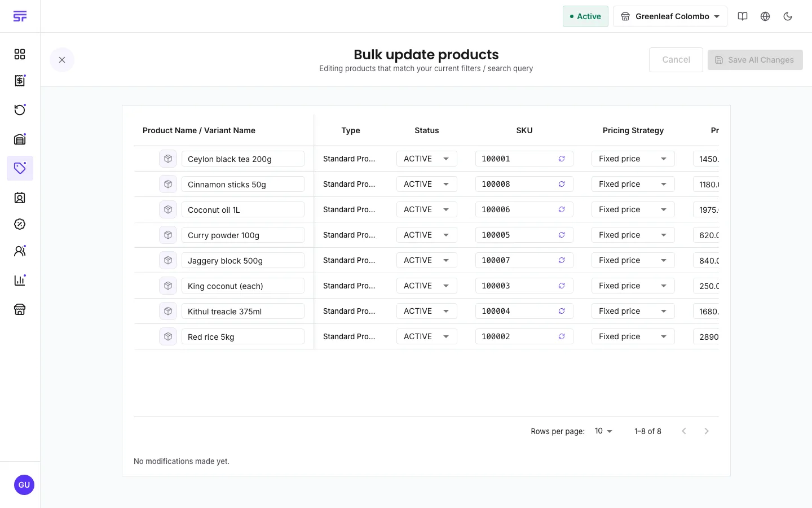This screenshot has width=812, height=508.
Task: Open the products tag sidebar icon
Action: point(20,168)
